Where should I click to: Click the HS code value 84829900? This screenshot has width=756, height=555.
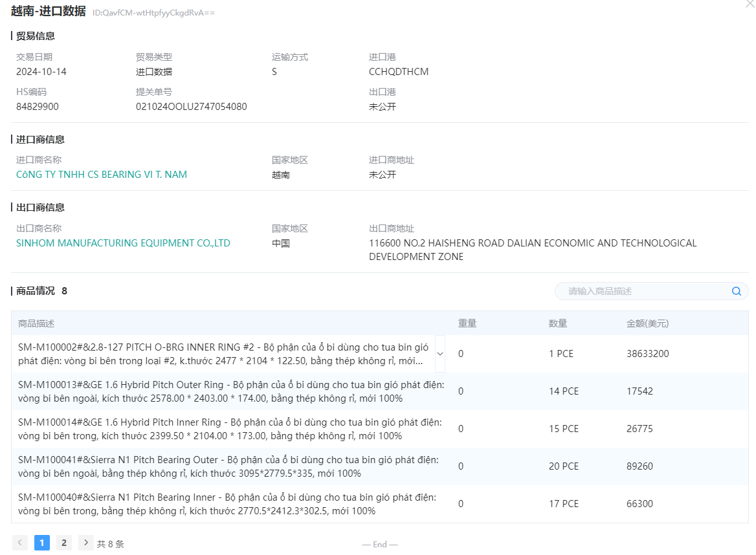click(x=38, y=107)
